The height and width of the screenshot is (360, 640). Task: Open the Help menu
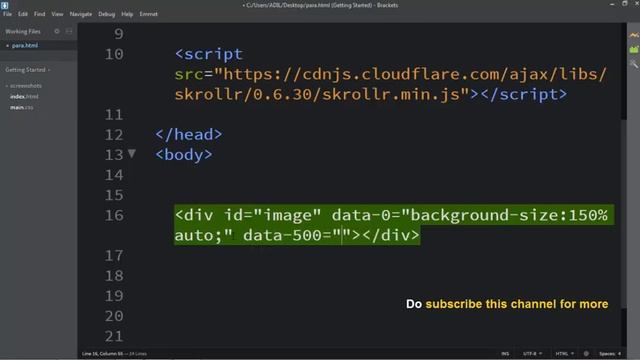[127, 14]
